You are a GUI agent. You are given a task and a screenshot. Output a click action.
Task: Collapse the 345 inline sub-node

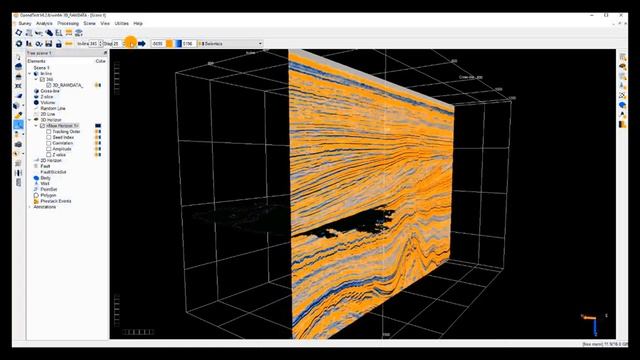tap(36, 80)
